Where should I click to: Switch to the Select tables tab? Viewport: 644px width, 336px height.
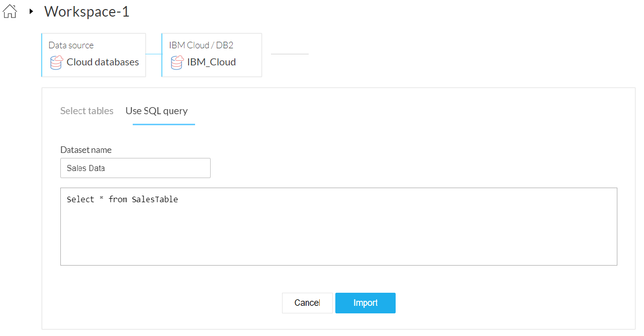pyautogui.click(x=87, y=111)
